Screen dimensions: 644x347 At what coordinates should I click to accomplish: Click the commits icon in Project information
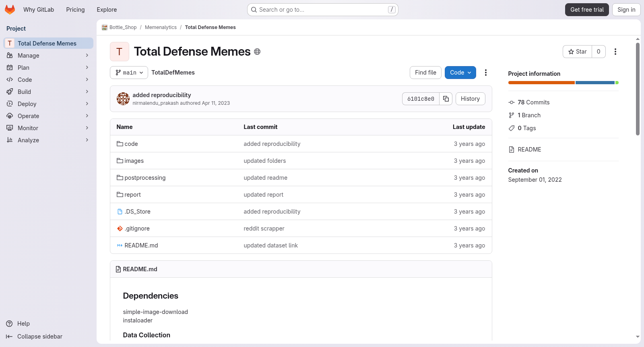click(512, 102)
